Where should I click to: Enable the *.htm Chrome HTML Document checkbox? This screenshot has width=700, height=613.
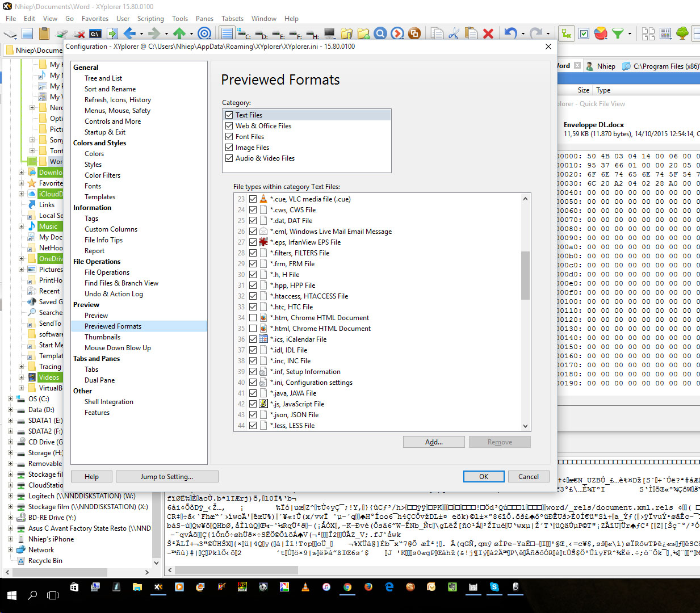coord(253,318)
